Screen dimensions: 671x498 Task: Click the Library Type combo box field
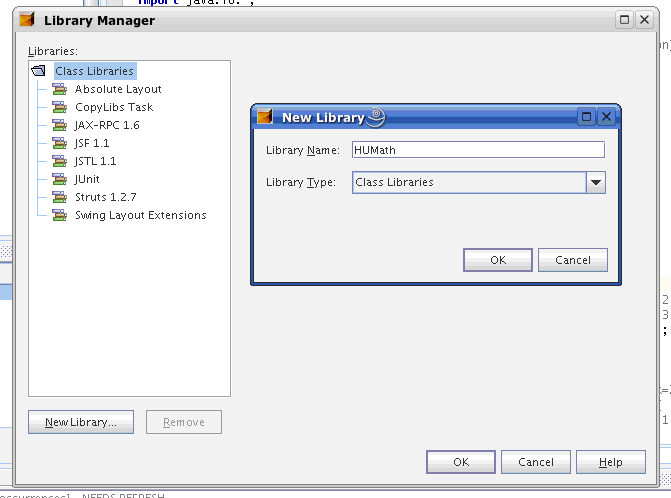[x=468, y=182]
